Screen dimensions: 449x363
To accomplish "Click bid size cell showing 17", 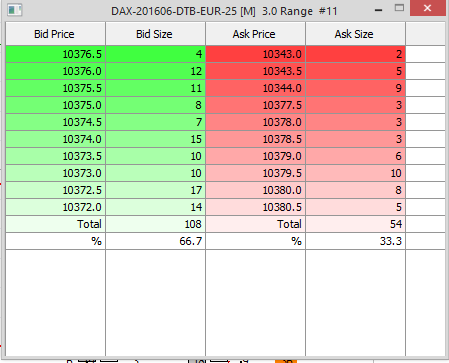I will 155,190.
